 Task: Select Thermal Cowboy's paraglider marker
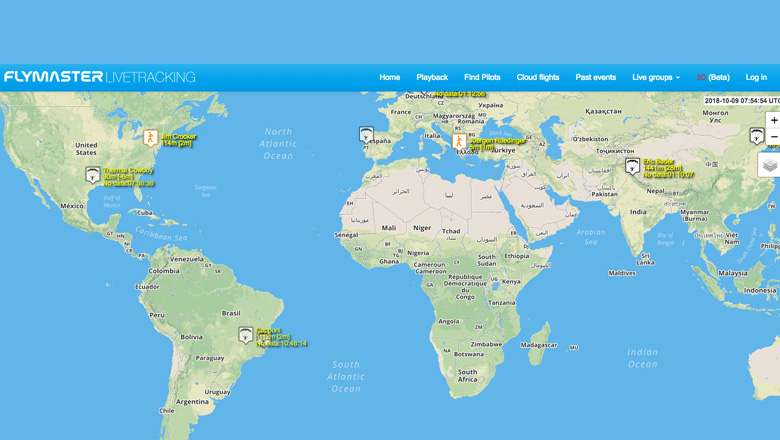[93, 175]
